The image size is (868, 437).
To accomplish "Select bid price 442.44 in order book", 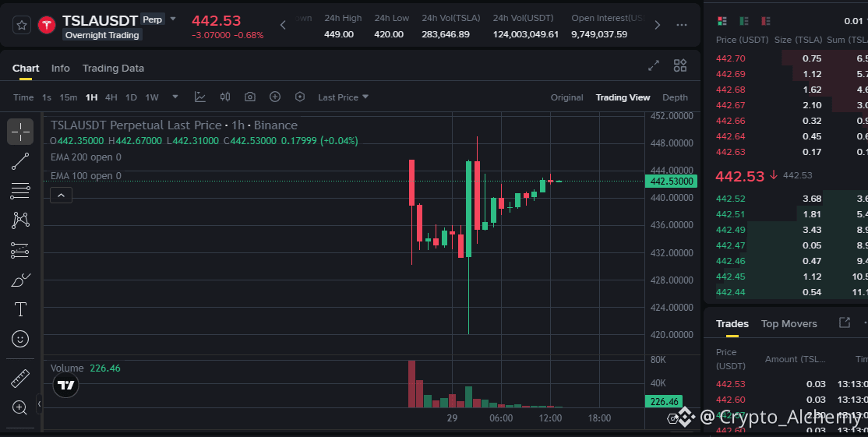I will point(731,292).
